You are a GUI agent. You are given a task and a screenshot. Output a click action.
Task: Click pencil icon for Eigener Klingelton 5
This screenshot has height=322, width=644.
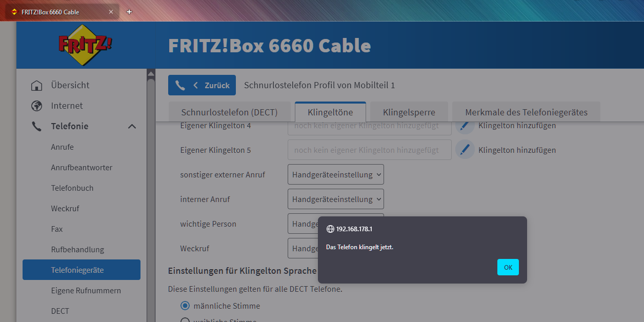click(x=465, y=150)
